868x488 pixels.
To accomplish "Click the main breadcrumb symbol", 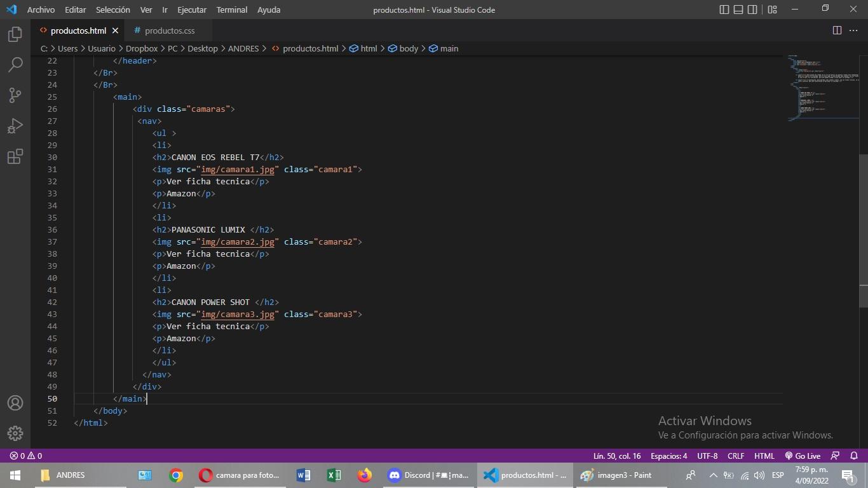I will 444,48.
